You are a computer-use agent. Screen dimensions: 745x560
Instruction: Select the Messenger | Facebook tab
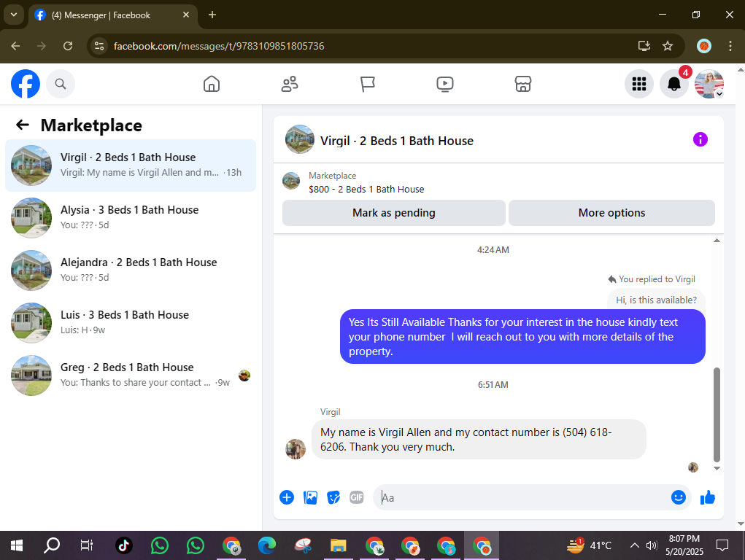(x=113, y=15)
